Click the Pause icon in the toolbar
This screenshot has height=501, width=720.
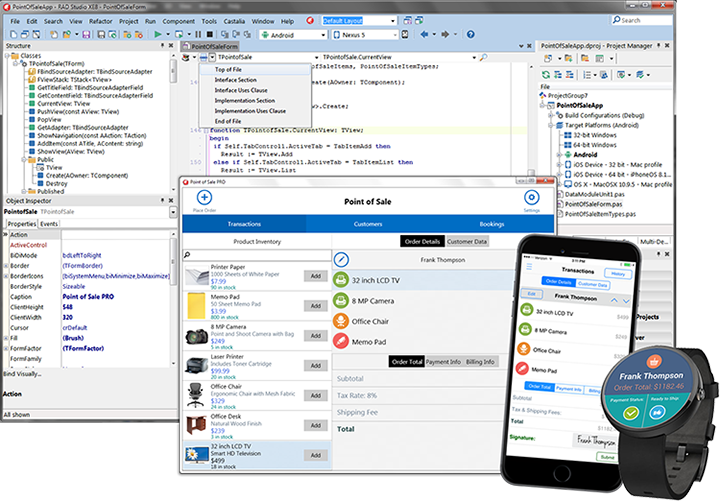198,34
